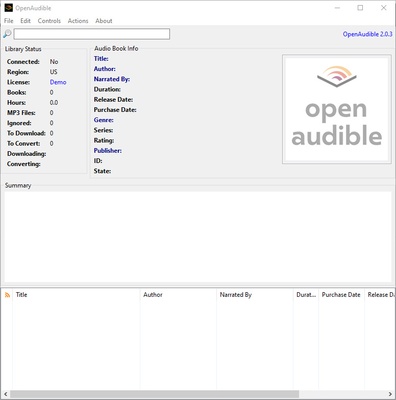Click the blue Title: label in book info
The image size is (396, 400).
[x=101, y=59]
